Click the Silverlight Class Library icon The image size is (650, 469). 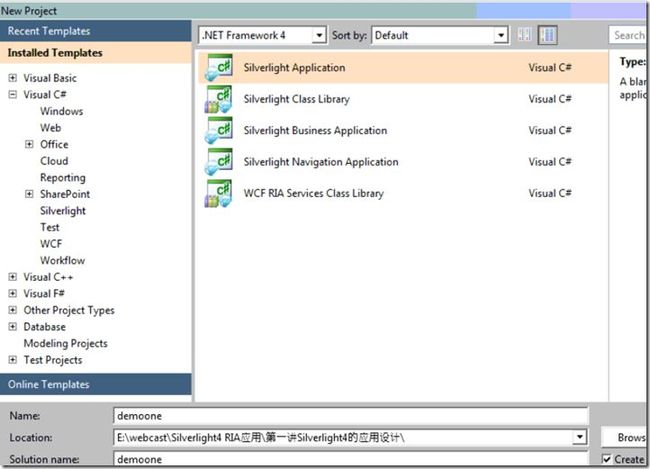pos(218,99)
